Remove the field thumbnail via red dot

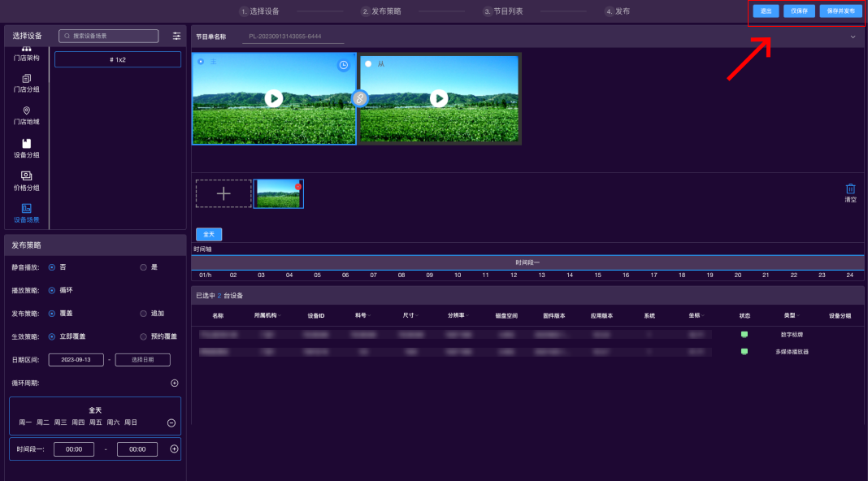[x=298, y=187]
